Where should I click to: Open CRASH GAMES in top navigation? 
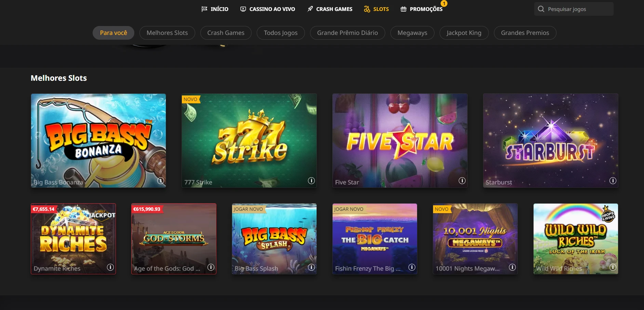pos(330,9)
